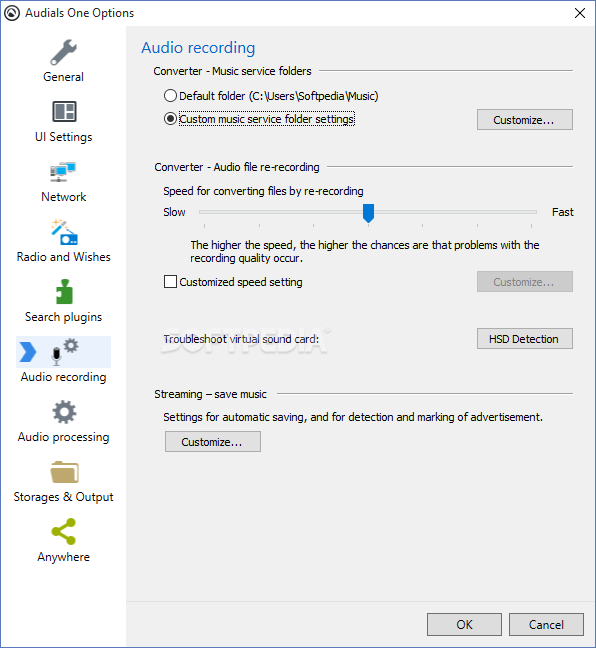
Task: Cancel the options dialog
Action: point(546,624)
